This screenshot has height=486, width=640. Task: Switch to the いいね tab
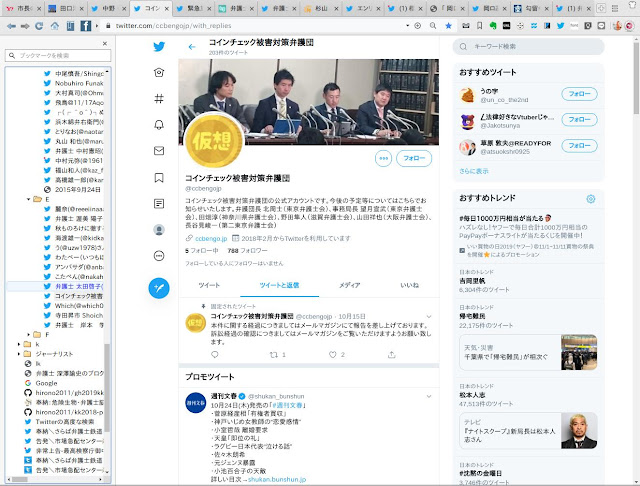tap(409, 285)
